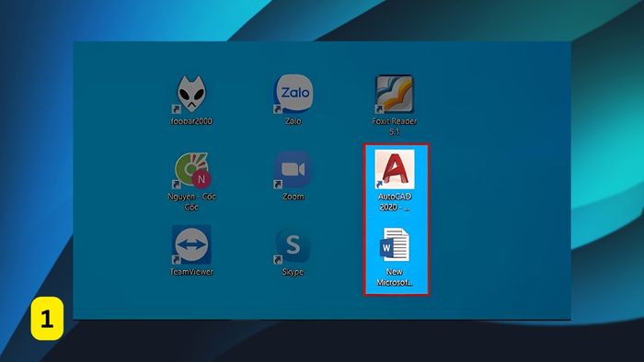Select the Zoom desktop shortcut icon

pos(293,170)
